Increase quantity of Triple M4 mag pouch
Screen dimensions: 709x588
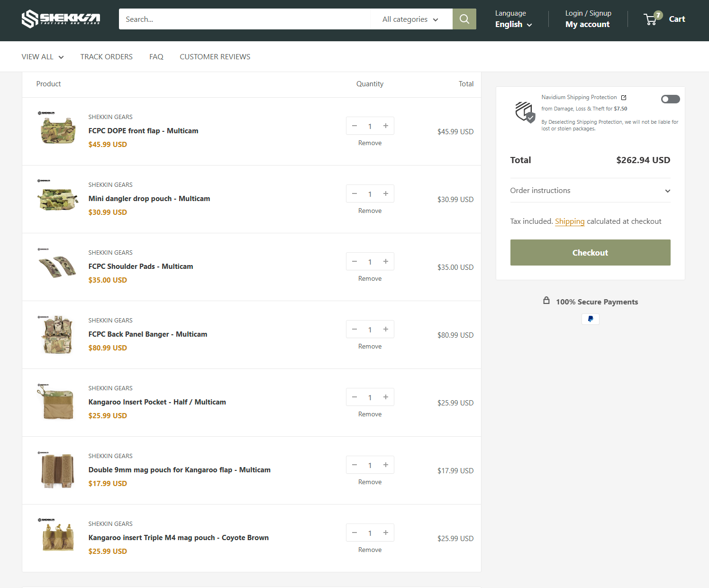[386, 533]
